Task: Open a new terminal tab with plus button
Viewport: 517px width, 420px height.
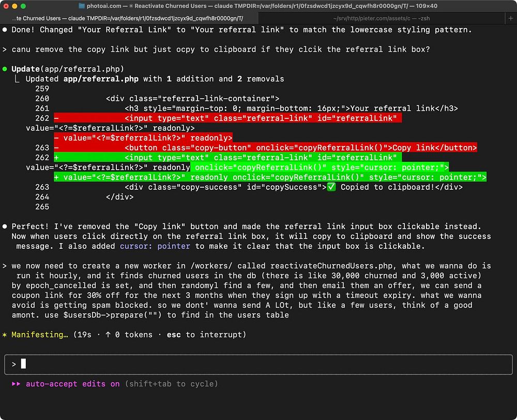Action: tap(510, 19)
